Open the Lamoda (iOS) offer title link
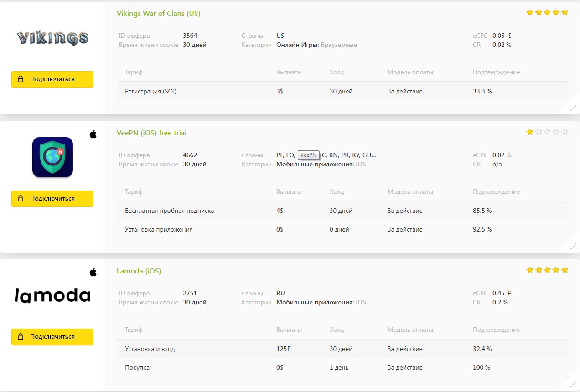Image resolution: width=580 pixels, height=392 pixels. [x=139, y=271]
